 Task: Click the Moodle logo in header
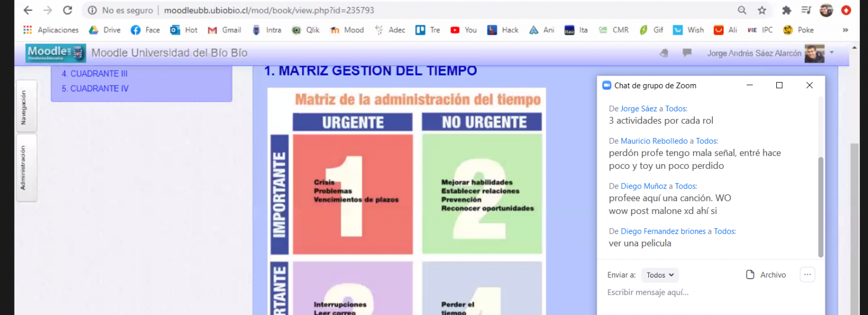55,53
